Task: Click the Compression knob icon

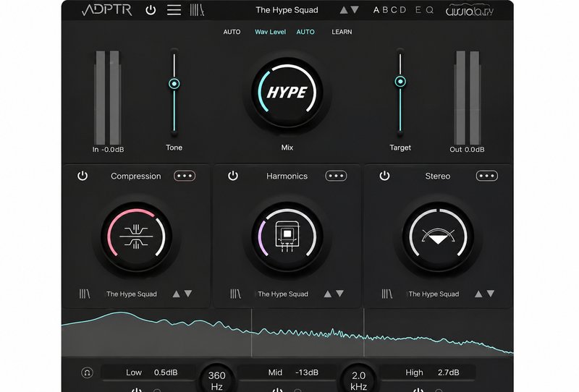Action: (136, 237)
